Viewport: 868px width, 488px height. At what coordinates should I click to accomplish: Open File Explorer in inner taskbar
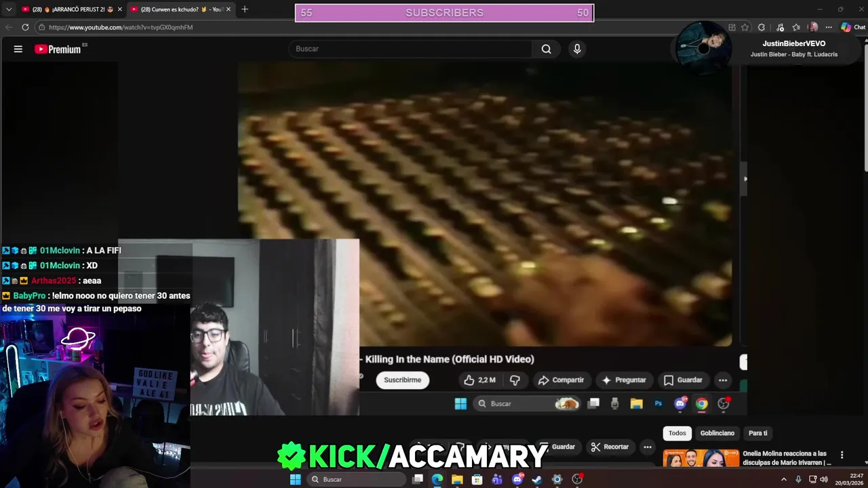tap(636, 403)
